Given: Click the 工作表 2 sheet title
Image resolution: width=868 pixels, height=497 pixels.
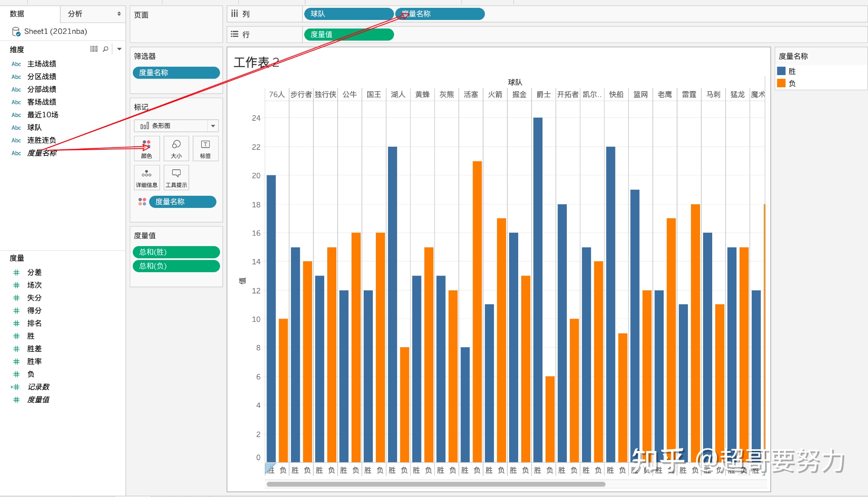Looking at the screenshot, I should pyautogui.click(x=256, y=63).
